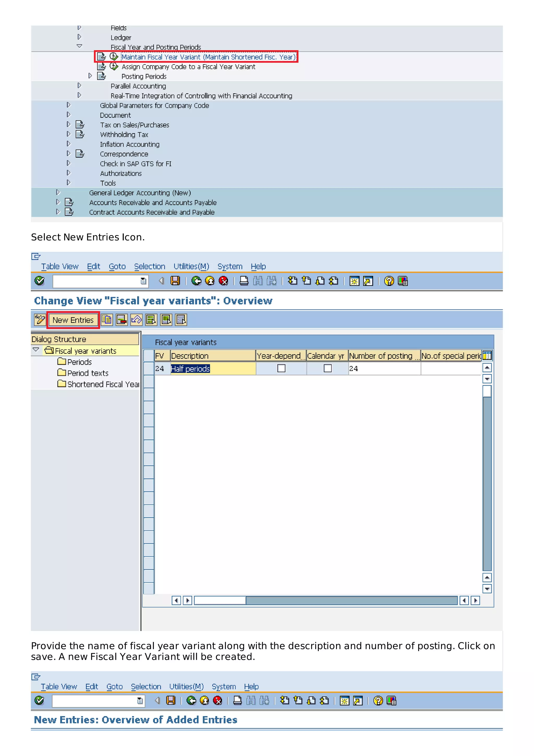The width and height of the screenshot is (534, 756).
Task: Open command field dropdown in Change View toolbar
Action: coord(143,281)
